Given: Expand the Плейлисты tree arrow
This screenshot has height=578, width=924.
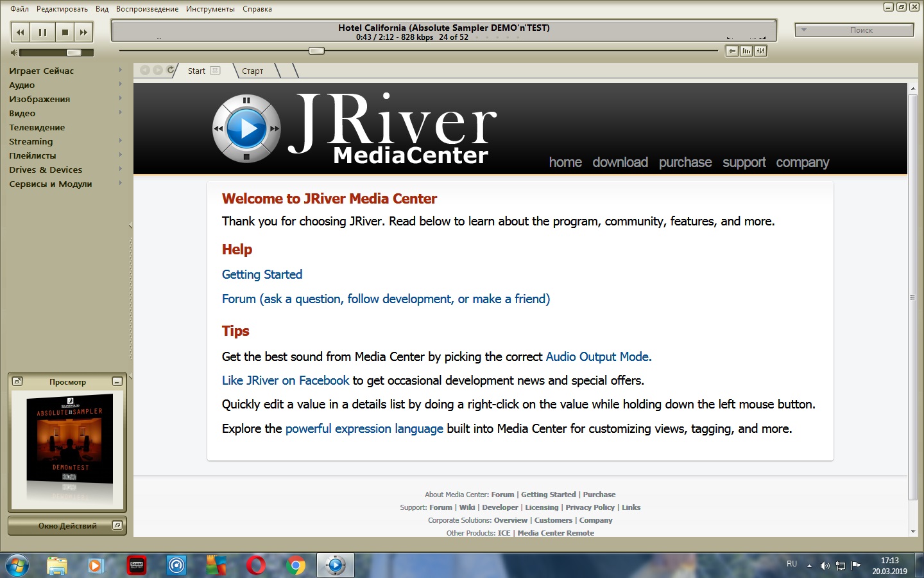Looking at the screenshot, I should click(120, 155).
